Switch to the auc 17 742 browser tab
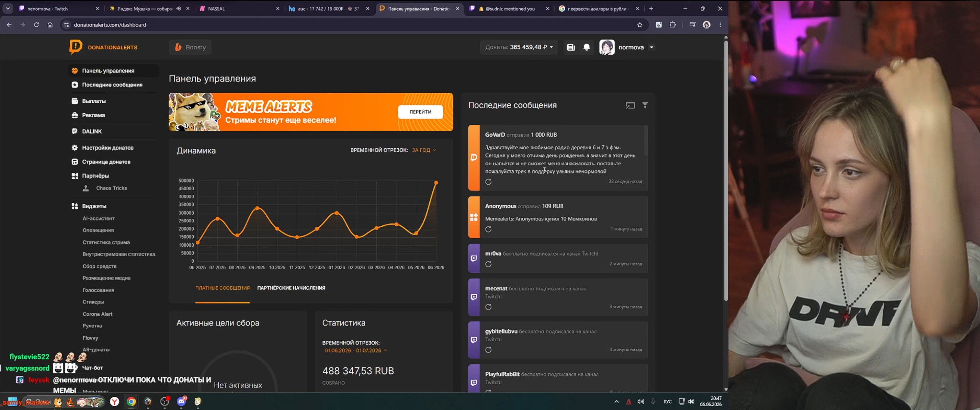The height and width of the screenshot is (410, 980). click(329, 8)
